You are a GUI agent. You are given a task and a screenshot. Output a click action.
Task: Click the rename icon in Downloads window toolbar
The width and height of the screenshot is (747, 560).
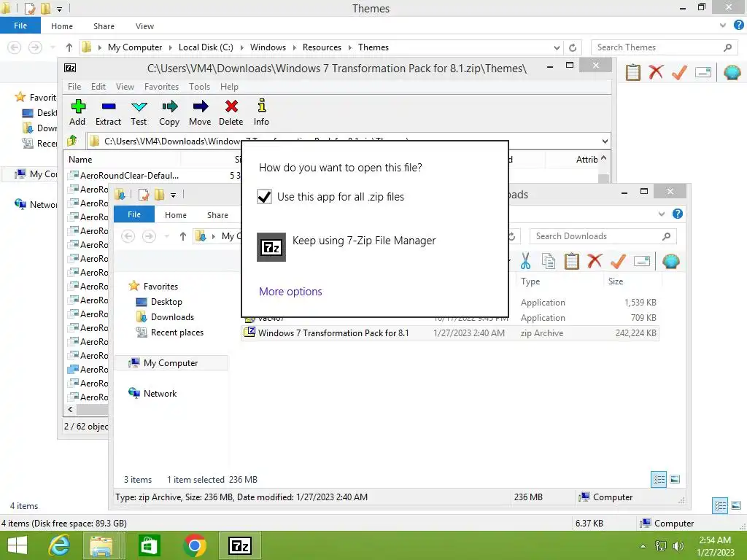click(x=642, y=261)
